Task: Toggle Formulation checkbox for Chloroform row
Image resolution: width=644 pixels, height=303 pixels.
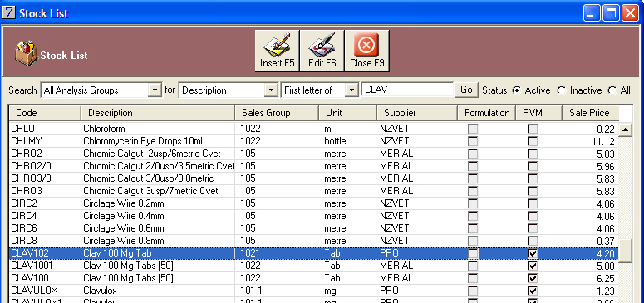Action: 473,129
